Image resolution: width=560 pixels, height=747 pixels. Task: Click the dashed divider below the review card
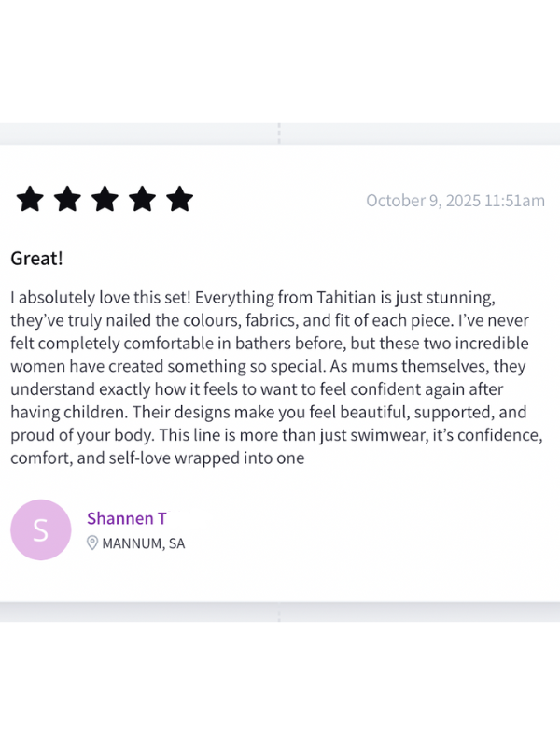tap(279, 613)
